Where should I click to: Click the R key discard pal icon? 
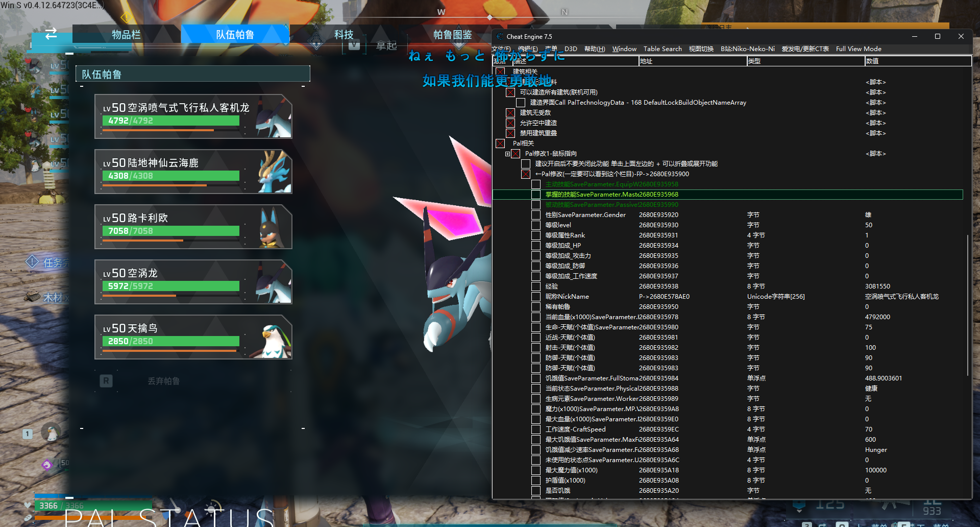tap(106, 381)
